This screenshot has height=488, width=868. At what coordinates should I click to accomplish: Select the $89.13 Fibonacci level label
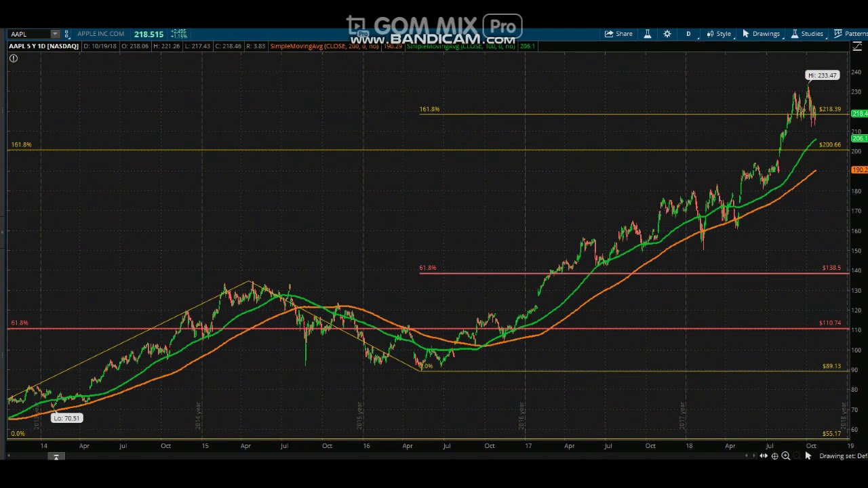831,366
